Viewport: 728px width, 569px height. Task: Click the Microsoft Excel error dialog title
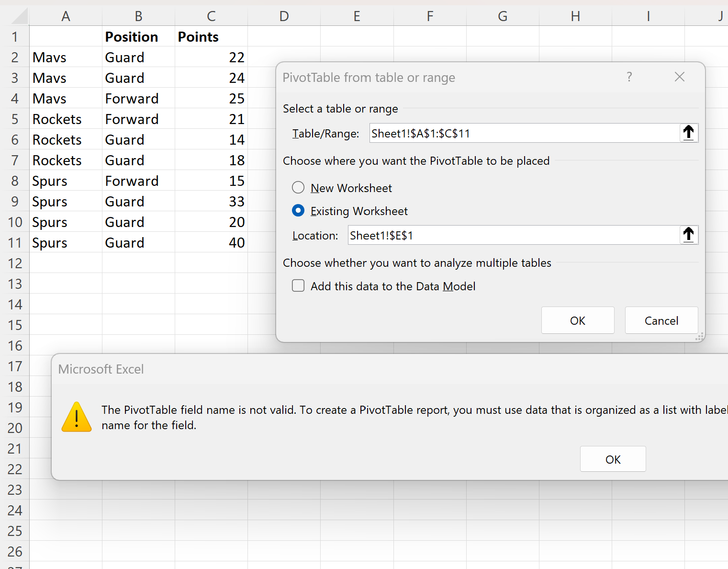click(x=101, y=369)
